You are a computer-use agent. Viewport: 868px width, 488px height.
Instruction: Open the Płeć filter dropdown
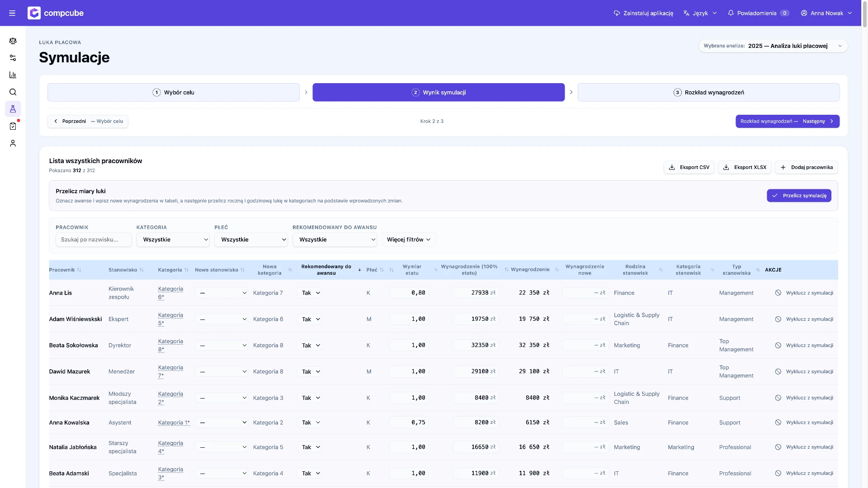coord(251,239)
